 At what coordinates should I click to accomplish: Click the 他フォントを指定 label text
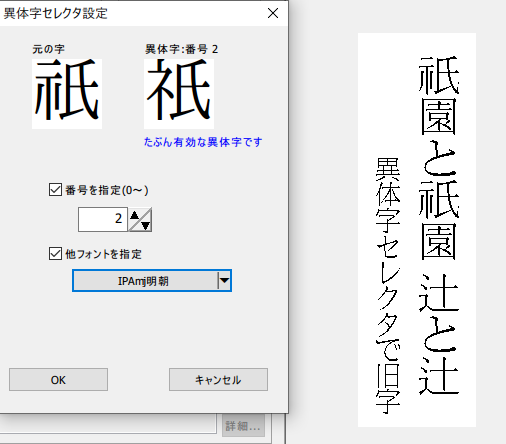point(103,254)
